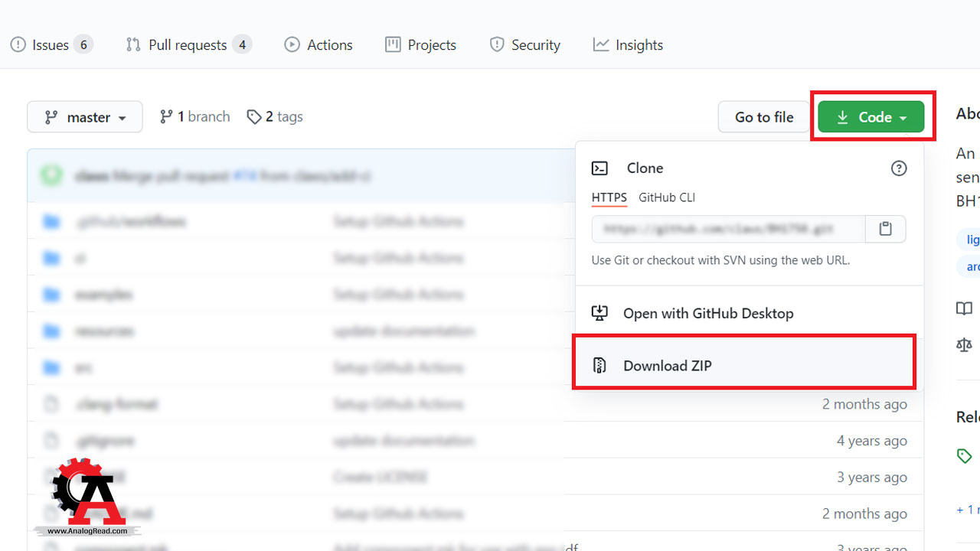Click the .clang-format file icon
This screenshot has width=980, height=551.
click(51, 404)
